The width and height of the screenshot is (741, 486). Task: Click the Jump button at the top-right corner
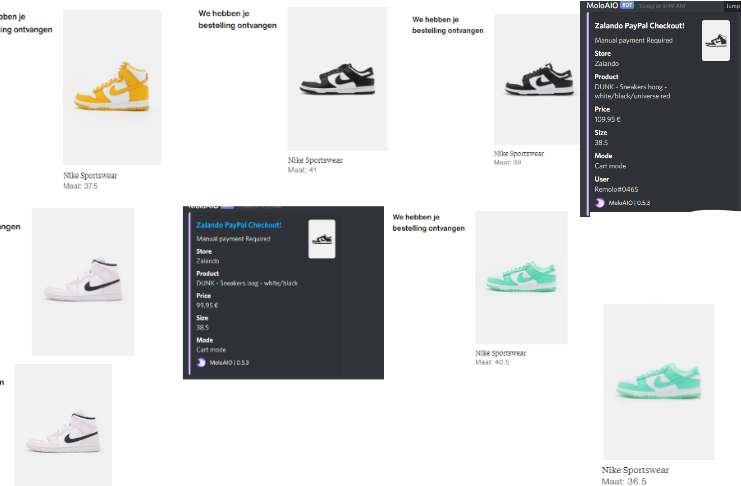coord(733,6)
